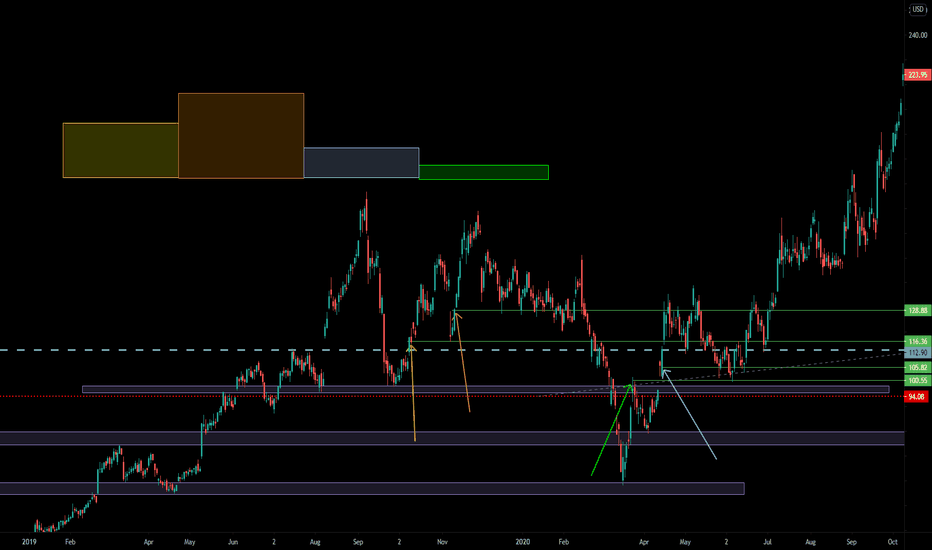This screenshot has width=932, height=550.
Task: Click the red 94.08 price label
Action: pyautogui.click(x=917, y=397)
